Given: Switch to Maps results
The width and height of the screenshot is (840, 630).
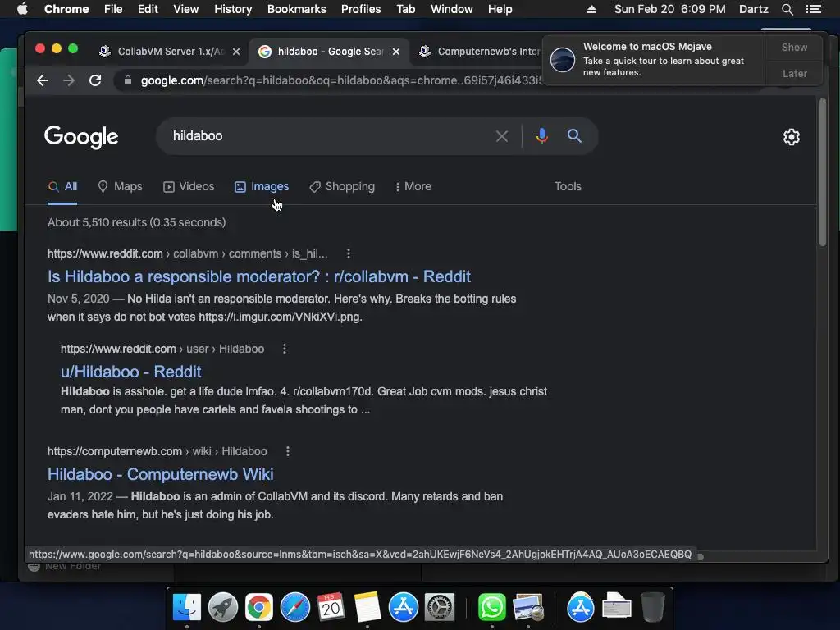Looking at the screenshot, I should (120, 186).
